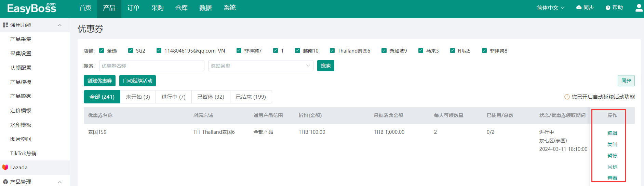Click the Lazada heart icon in sidebar
Screen dimensions: 644x186
5,168
